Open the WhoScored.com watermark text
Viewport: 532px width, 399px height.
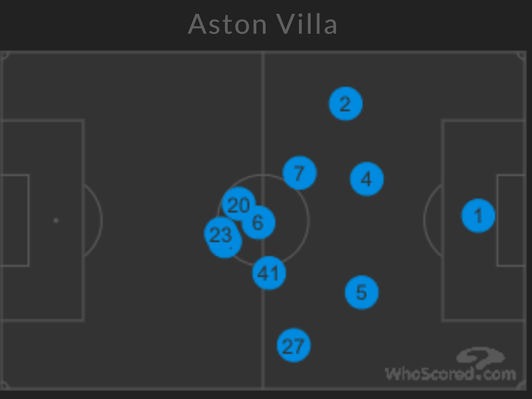coord(450,373)
